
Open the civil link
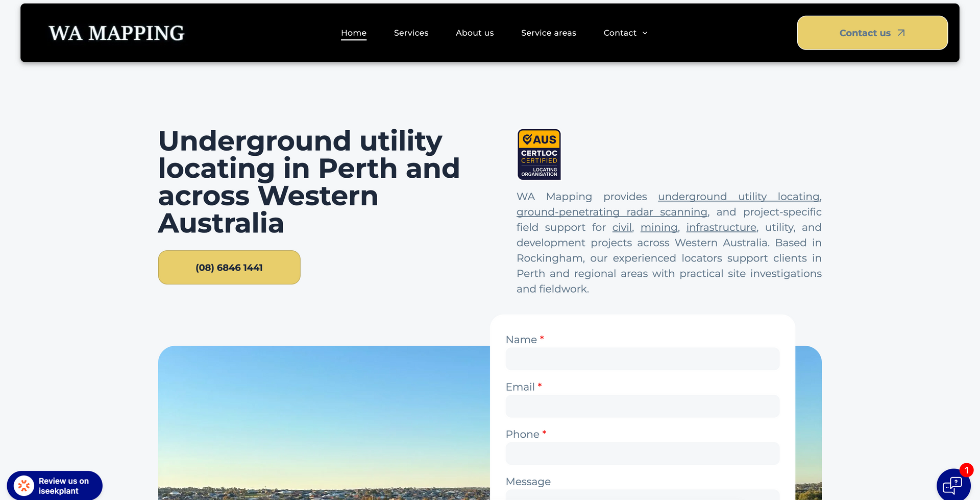pyautogui.click(x=622, y=227)
